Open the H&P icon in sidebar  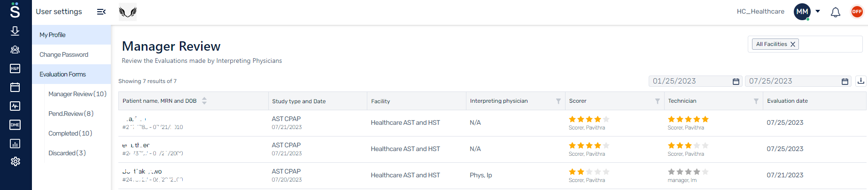point(15,68)
